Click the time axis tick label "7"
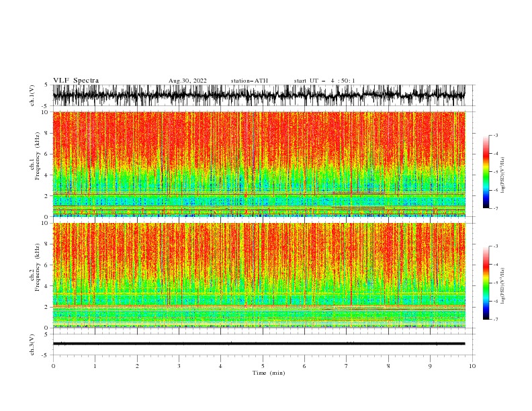 [x=347, y=366]
